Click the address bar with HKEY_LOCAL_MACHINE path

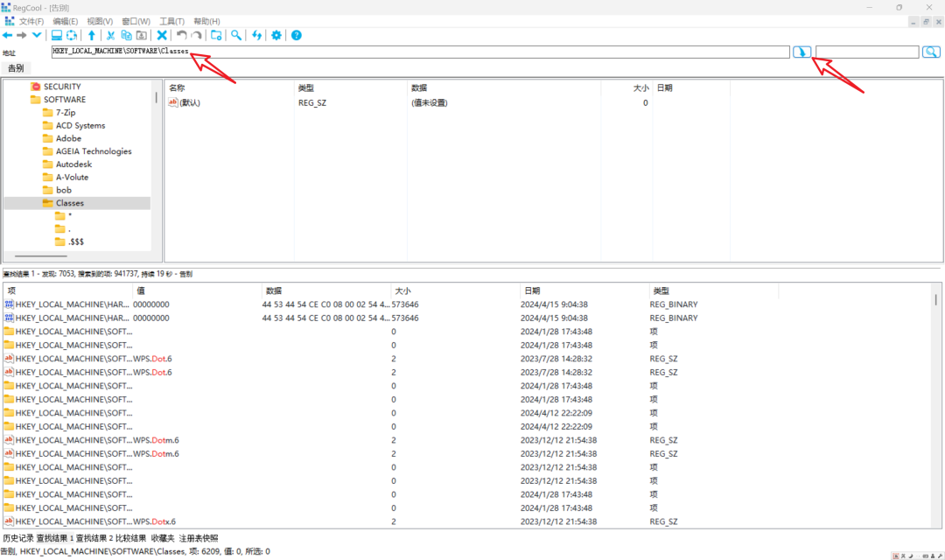click(x=420, y=52)
